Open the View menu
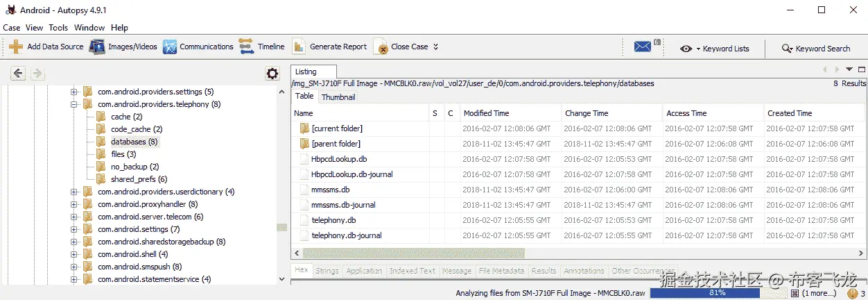 tap(35, 28)
